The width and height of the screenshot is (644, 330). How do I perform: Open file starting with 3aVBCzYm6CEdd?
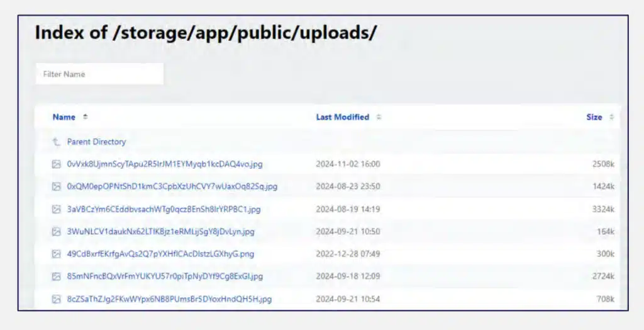(x=164, y=209)
